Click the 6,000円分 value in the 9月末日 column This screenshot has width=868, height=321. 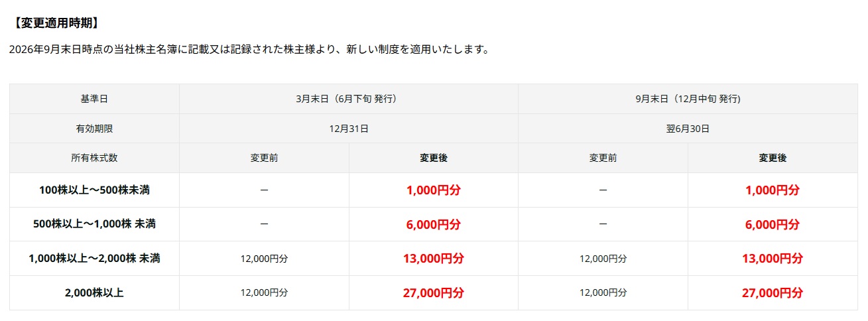(x=773, y=224)
